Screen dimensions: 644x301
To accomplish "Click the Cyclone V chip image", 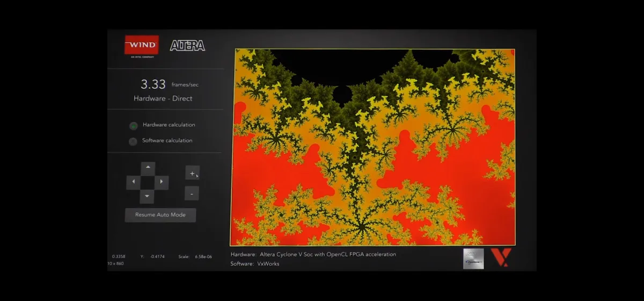I will [473, 259].
